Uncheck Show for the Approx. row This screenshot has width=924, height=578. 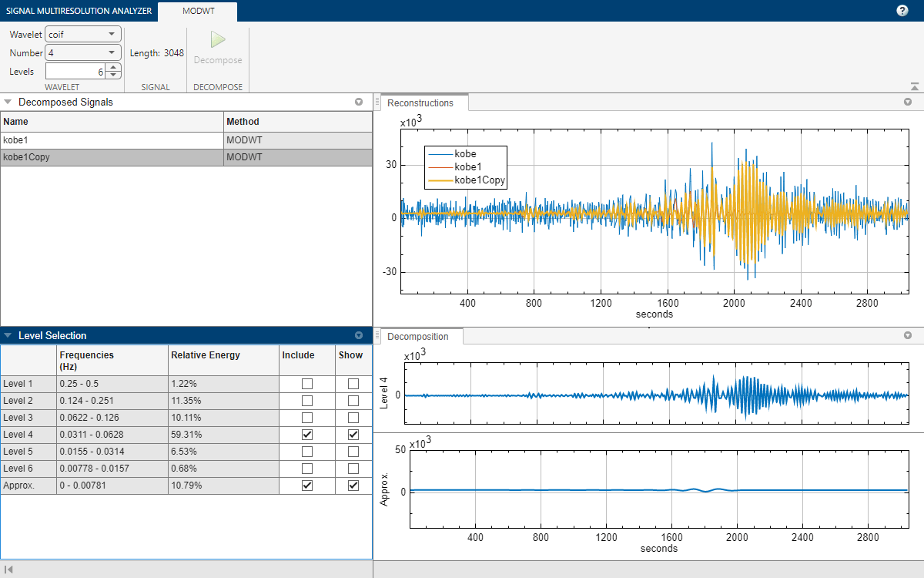[353, 486]
